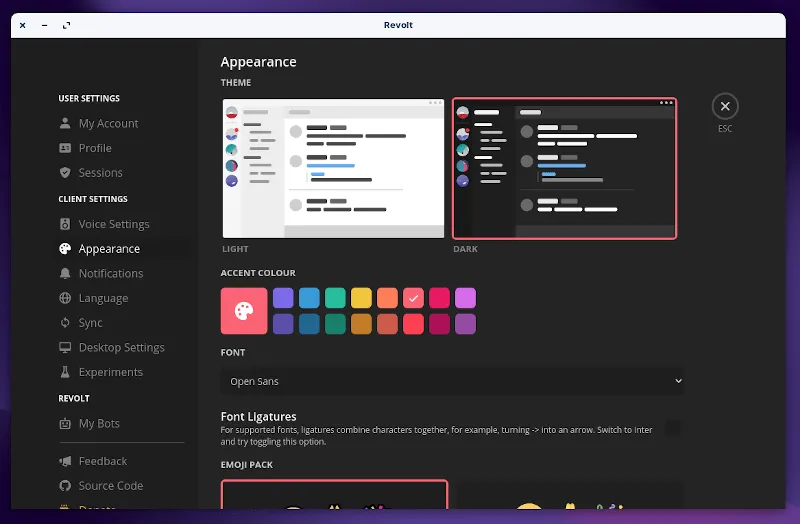Image resolution: width=800 pixels, height=524 pixels.
Task: Open the My Bots page
Action: click(99, 424)
